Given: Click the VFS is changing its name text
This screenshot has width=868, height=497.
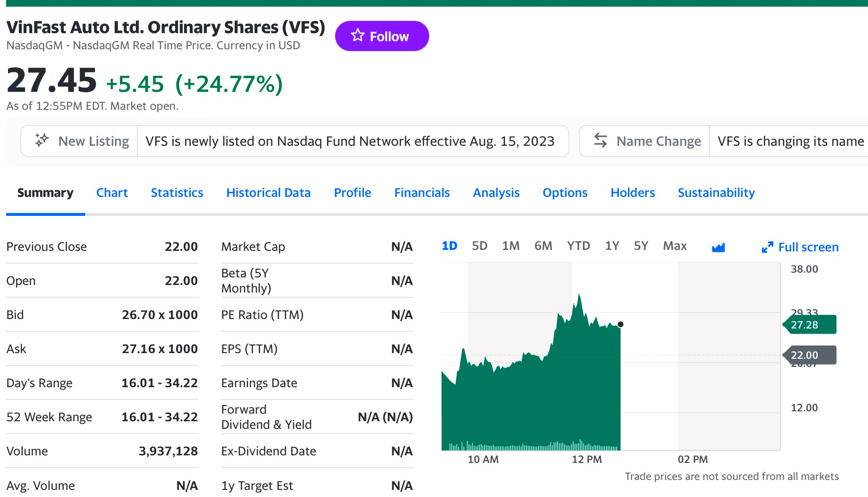Looking at the screenshot, I should pos(791,141).
